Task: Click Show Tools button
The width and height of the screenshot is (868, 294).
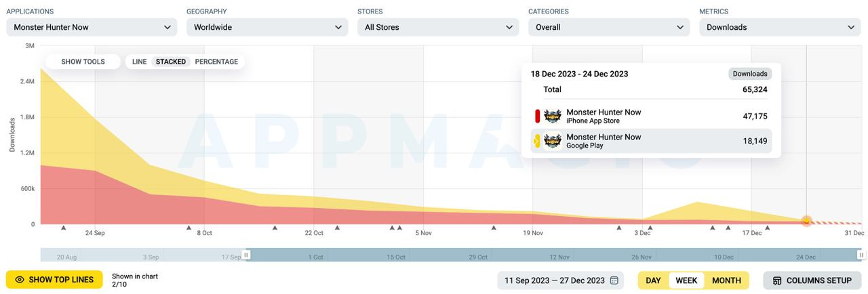Action: click(x=83, y=62)
